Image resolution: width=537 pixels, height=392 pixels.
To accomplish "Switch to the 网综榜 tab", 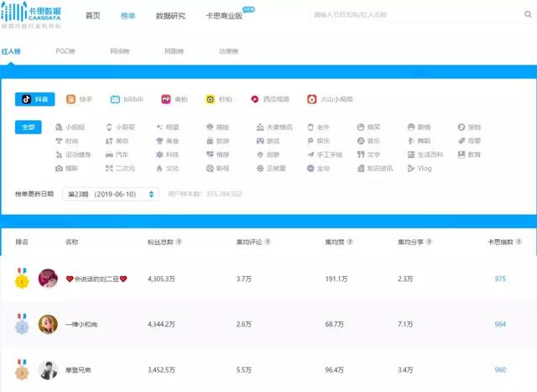I will coord(120,52).
